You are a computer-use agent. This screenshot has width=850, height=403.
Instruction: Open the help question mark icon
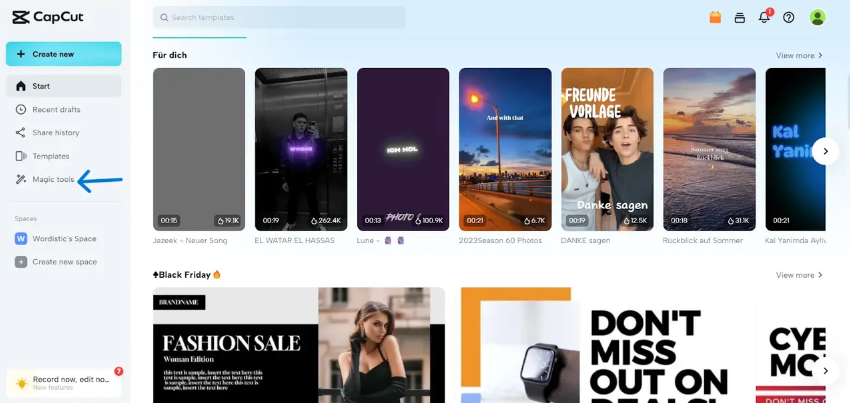click(789, 17)
